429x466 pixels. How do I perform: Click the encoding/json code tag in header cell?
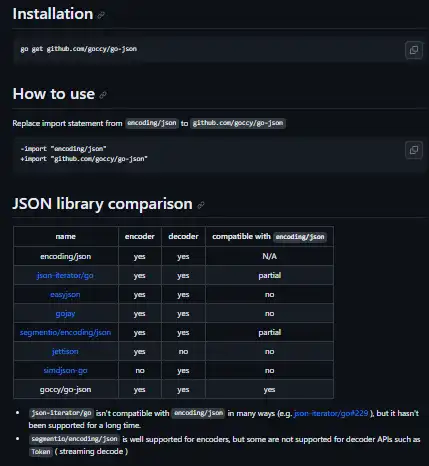[300, 237]
